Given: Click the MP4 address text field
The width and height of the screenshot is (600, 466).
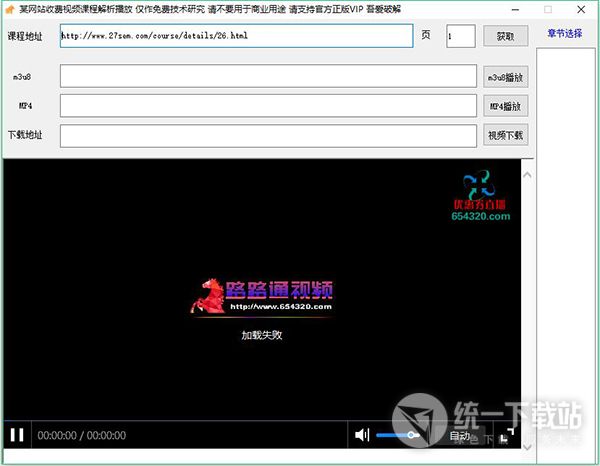Looking at the screenshot, I should [x=267, y=105].
